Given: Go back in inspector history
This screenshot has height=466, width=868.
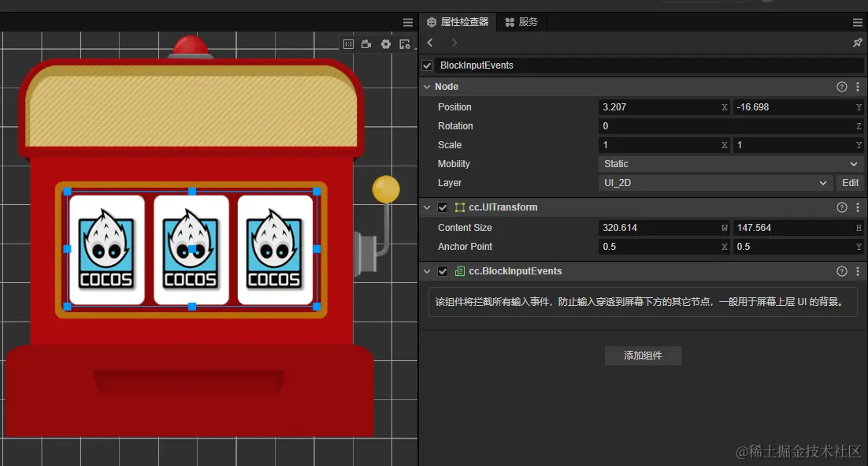Looking at the screenshot, I should pos(430,43).
